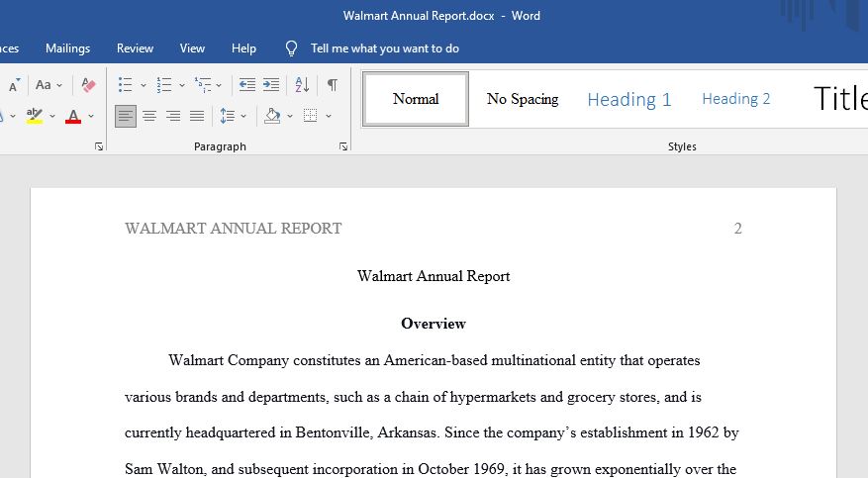Clear all formatting with the eraser icon
868x478 pixels.
(88, 85)
